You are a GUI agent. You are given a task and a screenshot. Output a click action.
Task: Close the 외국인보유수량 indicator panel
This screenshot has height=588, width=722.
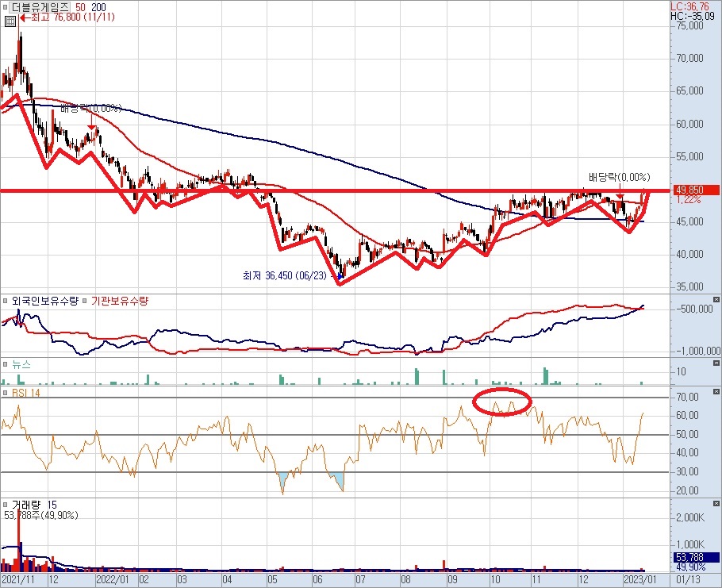point(716,300)
